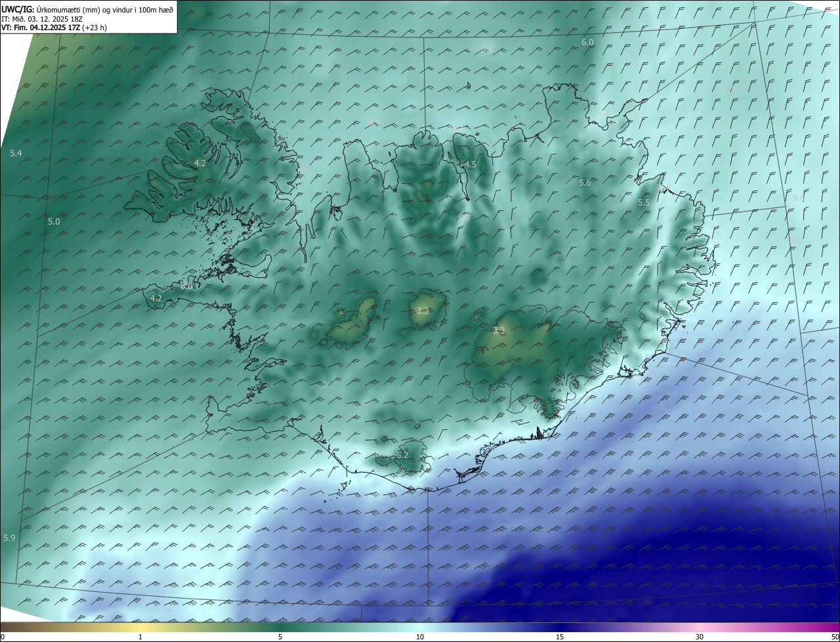The image size is (840, 642).
Task: Click the '5.2' label near south coast
Action: coord(402,455)
